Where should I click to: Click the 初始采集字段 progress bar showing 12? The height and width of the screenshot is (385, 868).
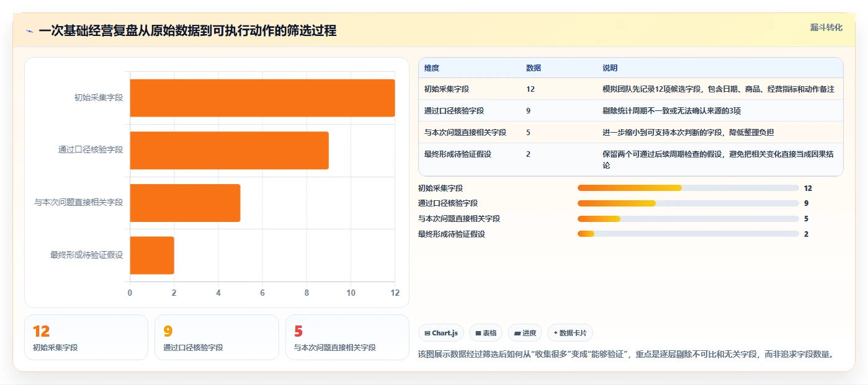point(688,188)
